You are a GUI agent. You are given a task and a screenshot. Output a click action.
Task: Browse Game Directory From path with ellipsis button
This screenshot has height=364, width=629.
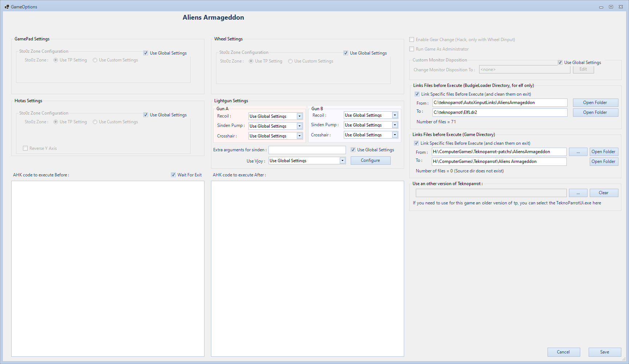coord(578,152)
